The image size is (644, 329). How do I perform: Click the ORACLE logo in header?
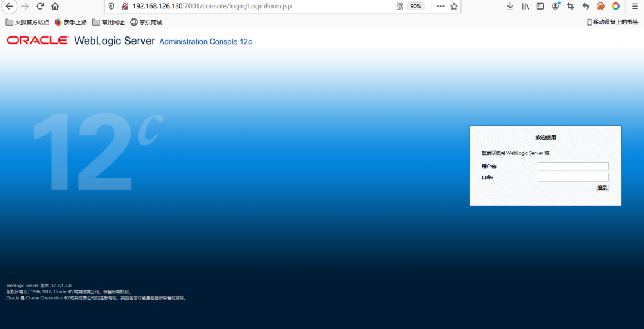pyautogui.click(x=38, y=41)
